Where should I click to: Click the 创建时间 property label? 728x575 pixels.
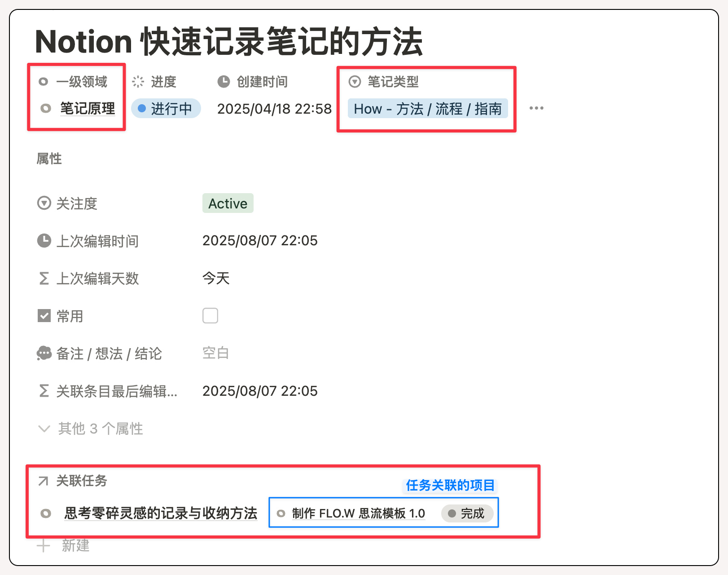262,82
